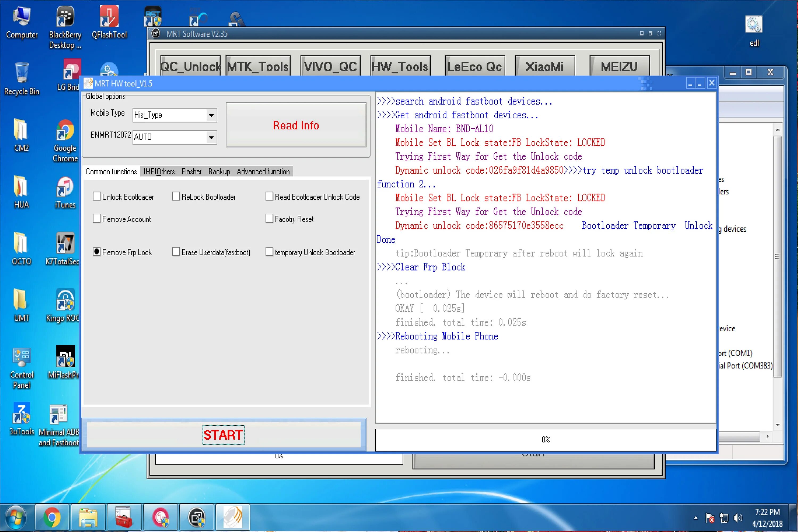Check the ReLock Bootloader option
The width and height of the screenshot is (798, 532).
176,197
